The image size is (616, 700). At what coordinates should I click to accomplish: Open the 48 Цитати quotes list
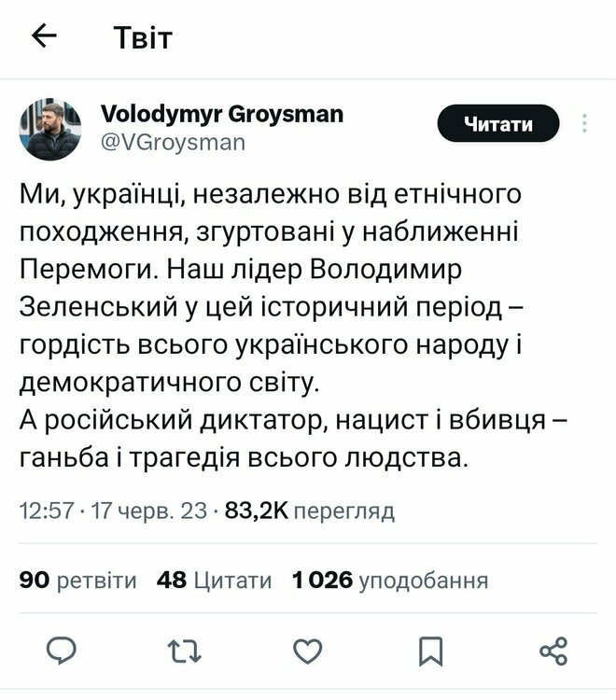215,581
